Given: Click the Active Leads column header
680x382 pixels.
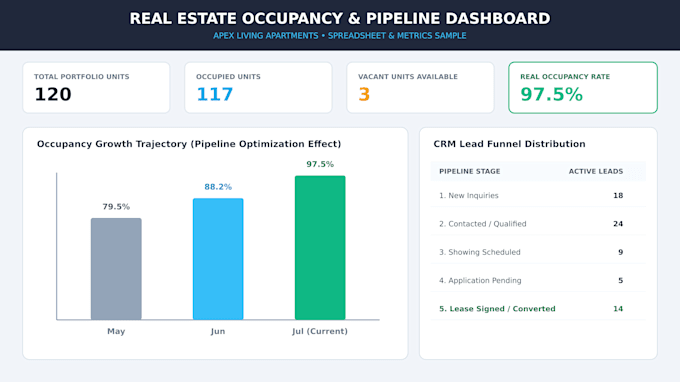Looking at the screenshot, I should coord(596,171).
